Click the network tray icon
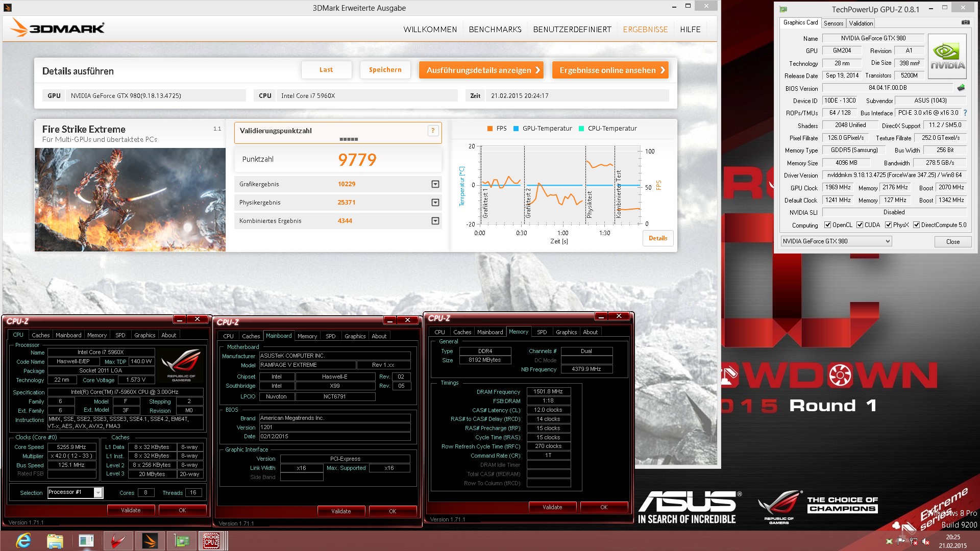The image size is (980, 551). (x=914, y=541)
